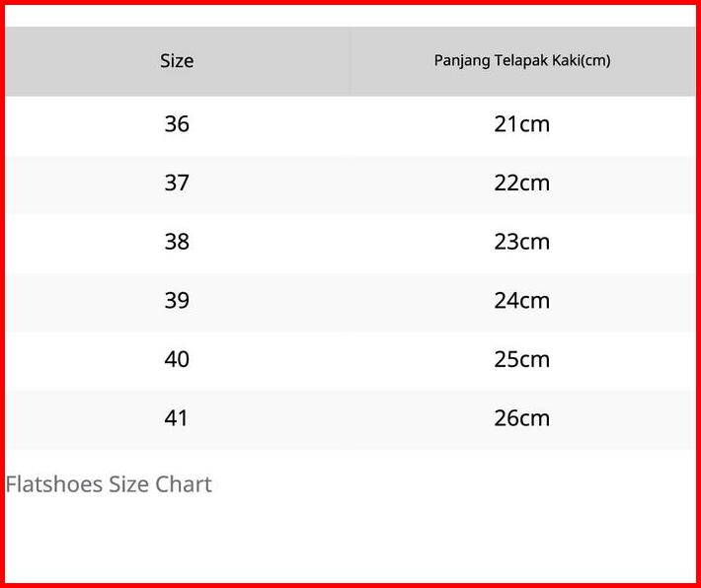Click the 22cm foot length value
The height and width of the screenshot is (588, 701).
(x=521, y=184)
